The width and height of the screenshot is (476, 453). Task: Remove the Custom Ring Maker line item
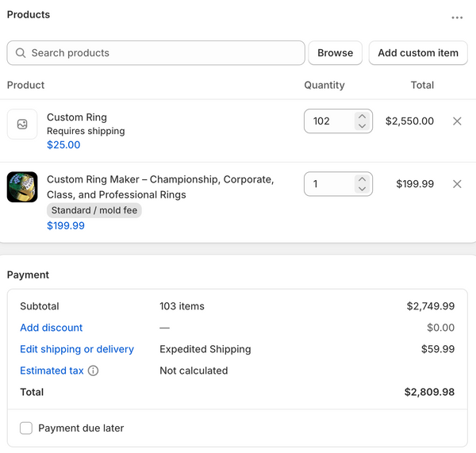[457, 184]
